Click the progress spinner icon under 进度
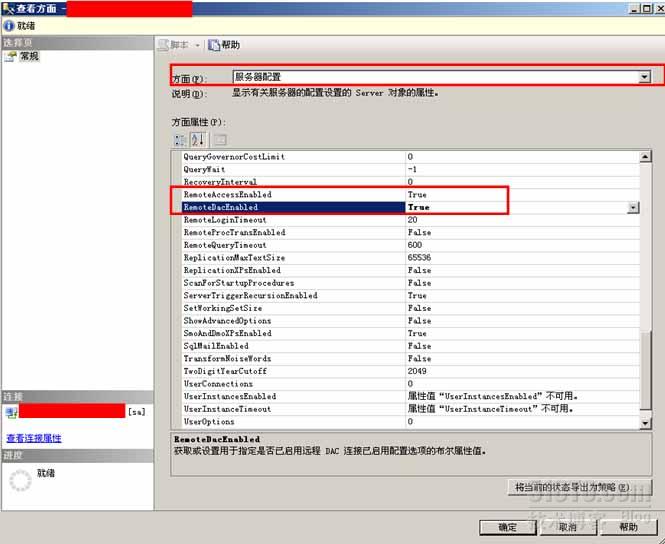 (20, 480)
